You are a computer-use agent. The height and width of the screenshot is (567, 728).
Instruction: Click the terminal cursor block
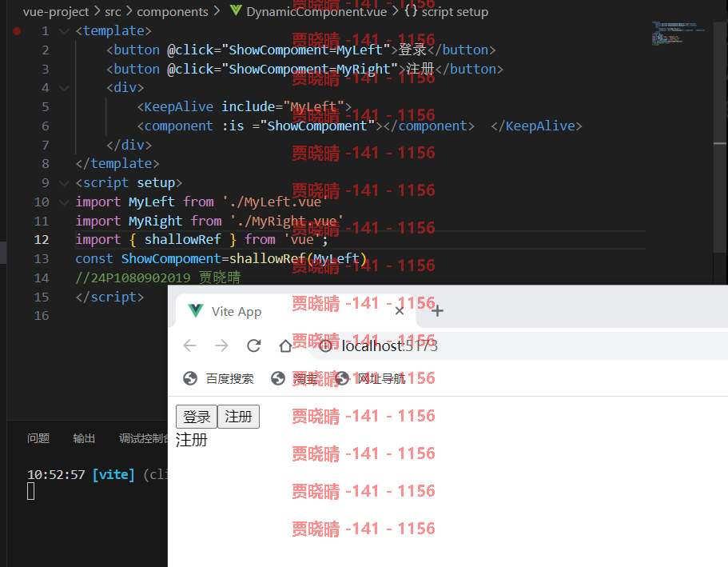tap(30, 491)
